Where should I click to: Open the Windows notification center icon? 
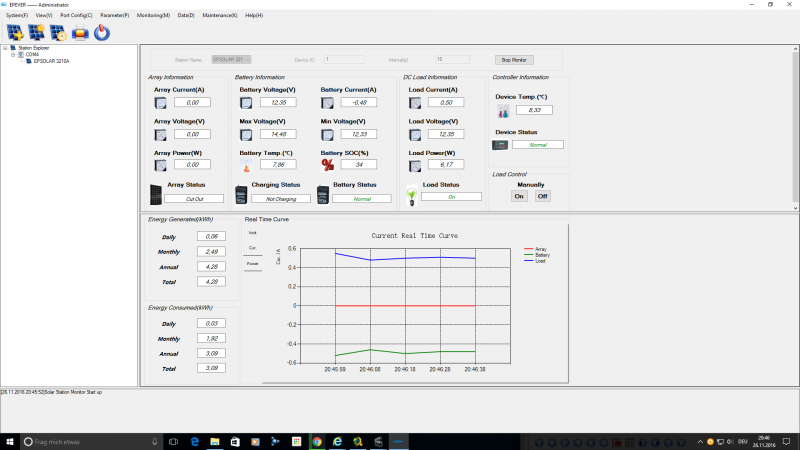click(787, 442)
